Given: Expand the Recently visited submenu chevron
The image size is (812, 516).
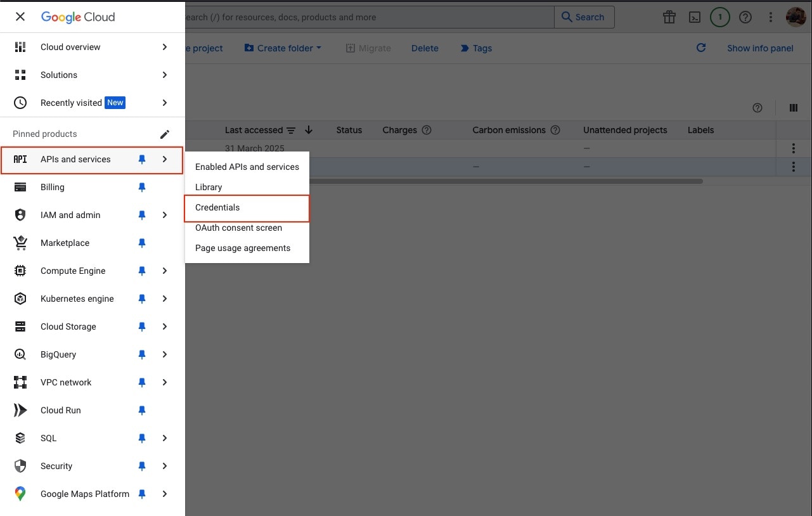Looking at the screenshot, I should point(164,103).
